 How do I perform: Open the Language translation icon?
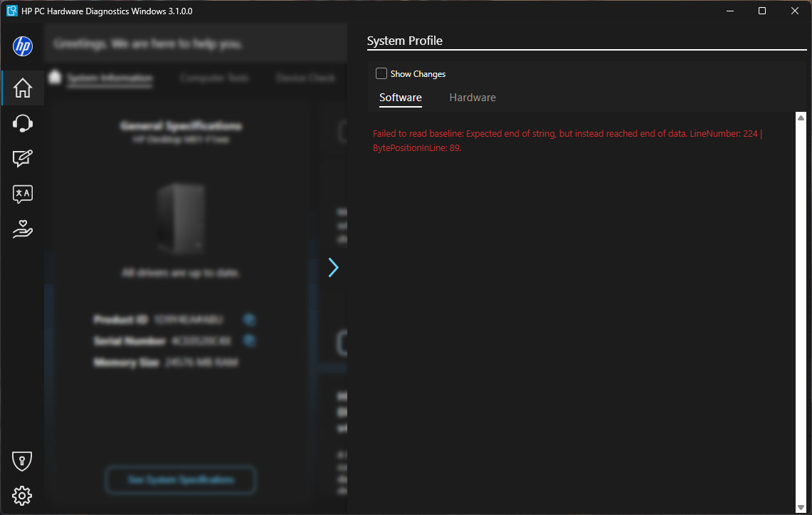click(x=22, y=194)
